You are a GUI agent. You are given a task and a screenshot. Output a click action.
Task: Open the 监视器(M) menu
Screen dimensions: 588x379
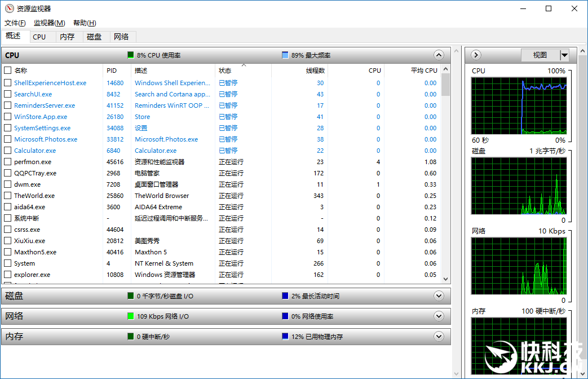pos(50,23)
